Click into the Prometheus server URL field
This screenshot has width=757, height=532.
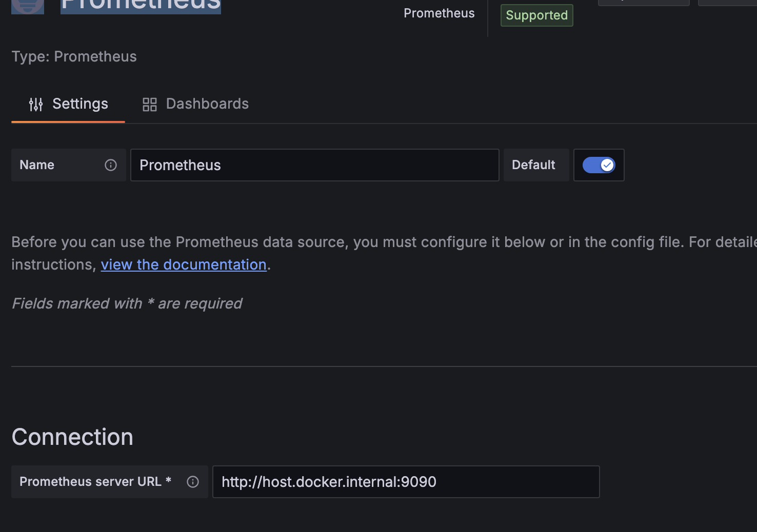(406, 482)
